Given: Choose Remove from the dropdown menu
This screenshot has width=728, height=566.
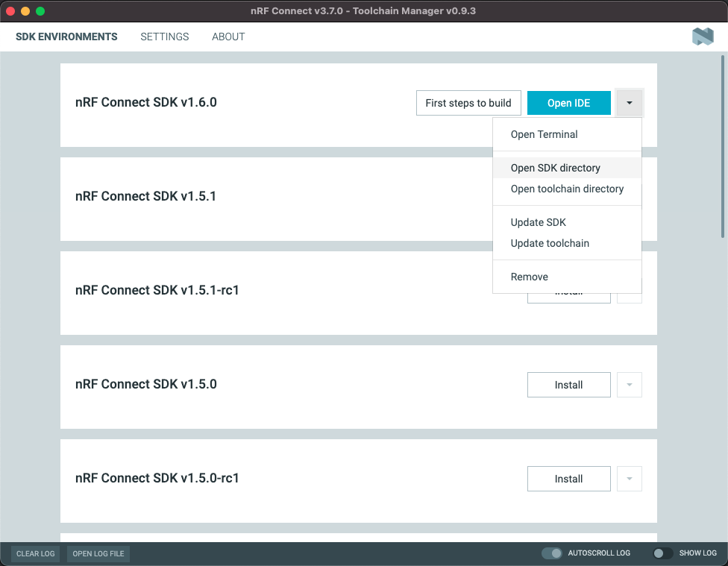Looking at the screenshot, I should [567, 277].
